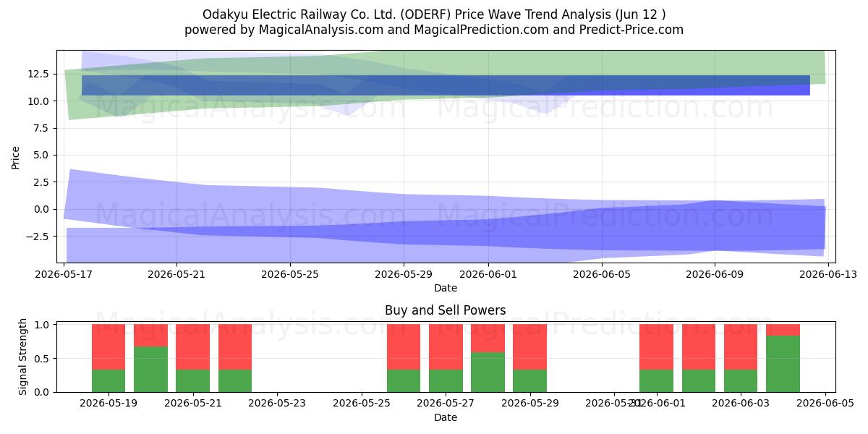This screenshot has height=434, width=868.
Task: Click the shortest red segment atop last bar
Action: click(x=783, y=330)
